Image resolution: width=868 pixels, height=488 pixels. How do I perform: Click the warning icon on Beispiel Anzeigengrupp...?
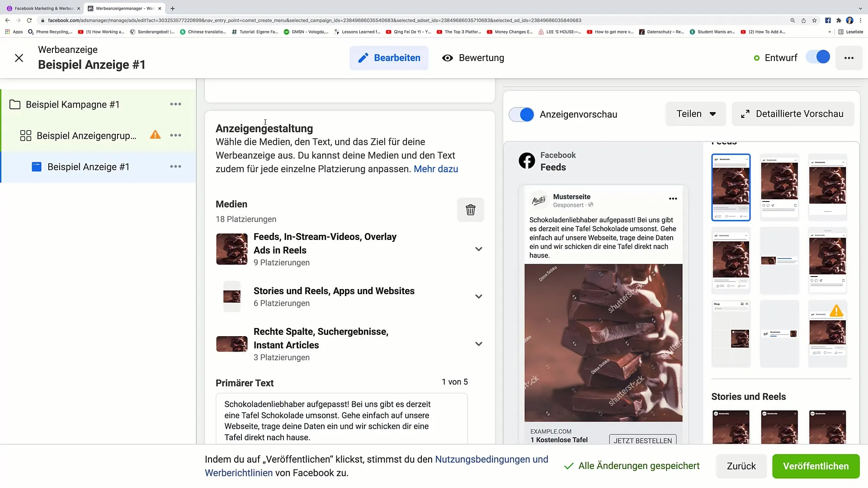click(155, 135)
